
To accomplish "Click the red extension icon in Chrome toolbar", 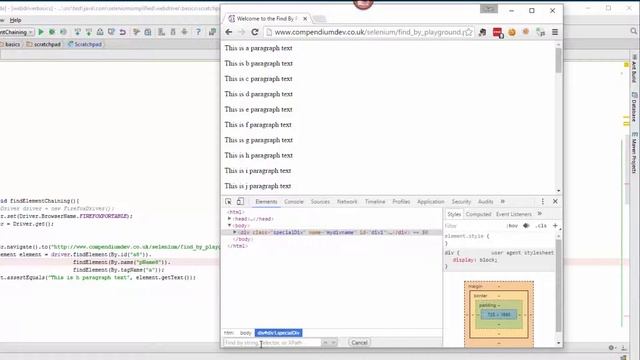I will [498, 32].
